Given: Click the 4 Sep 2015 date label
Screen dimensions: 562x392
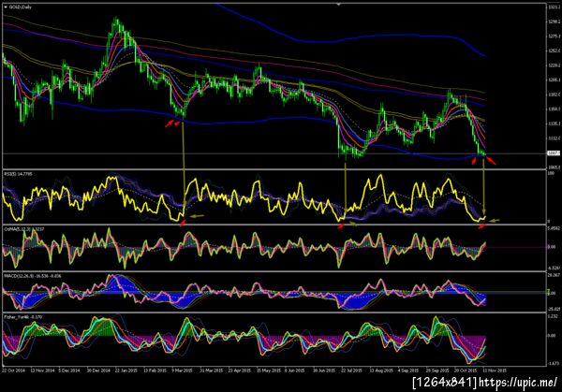Looking at the screenshot, I should click(x=408, y=370).
